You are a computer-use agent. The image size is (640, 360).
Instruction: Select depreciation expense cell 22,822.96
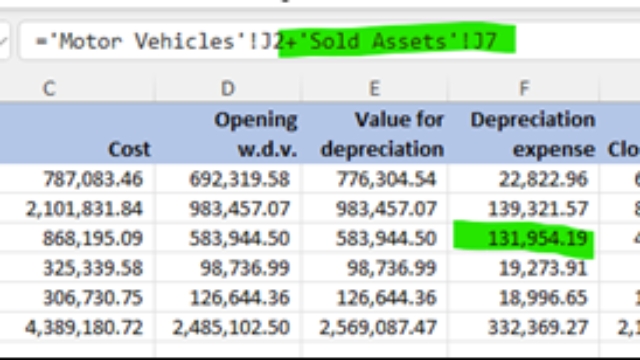click(524, 179)
